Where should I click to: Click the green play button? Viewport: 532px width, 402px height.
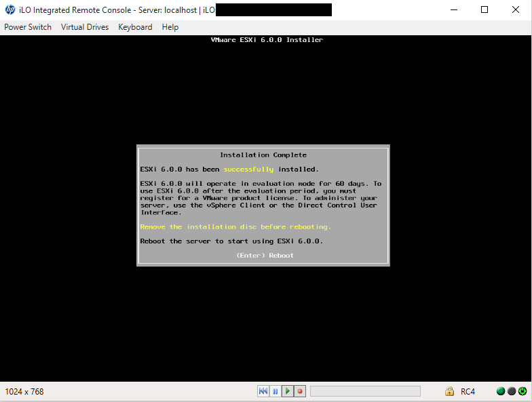point(288,391)
